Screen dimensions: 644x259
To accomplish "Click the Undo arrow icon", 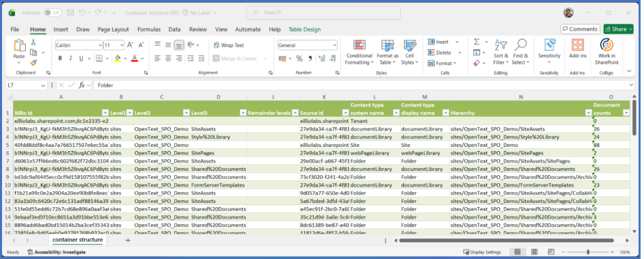I will coord(82,13).
